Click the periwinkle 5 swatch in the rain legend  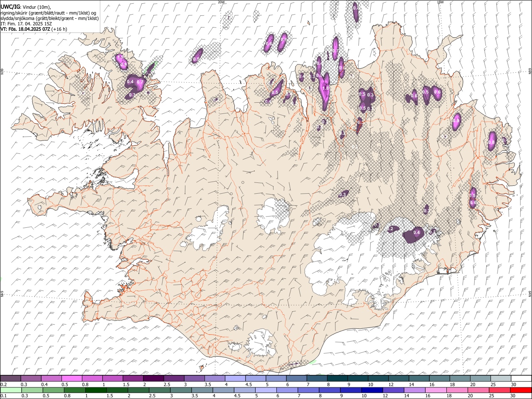[x=266, y=390]
